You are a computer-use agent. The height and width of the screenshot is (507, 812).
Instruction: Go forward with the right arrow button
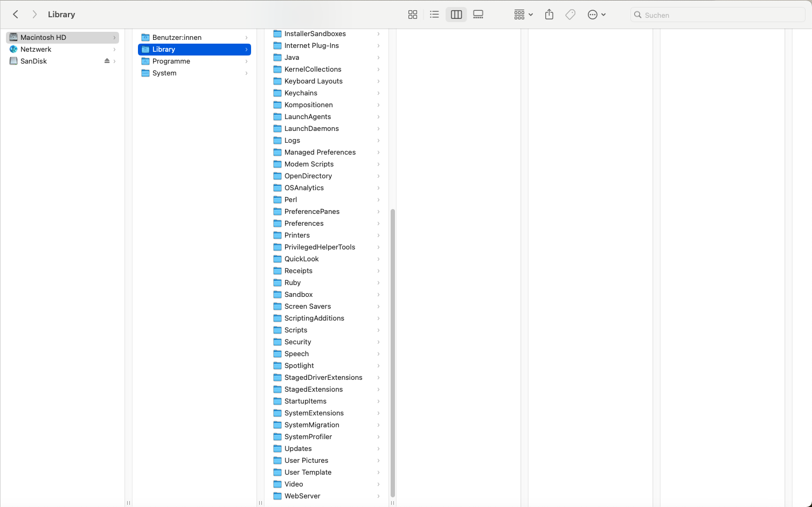(x=34, y=15)
